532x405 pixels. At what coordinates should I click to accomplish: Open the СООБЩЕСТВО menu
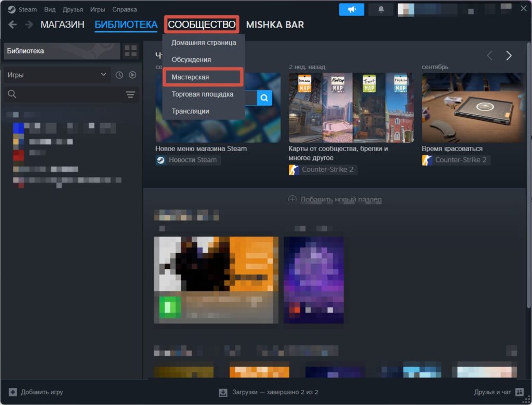click(x=202, y=25)
